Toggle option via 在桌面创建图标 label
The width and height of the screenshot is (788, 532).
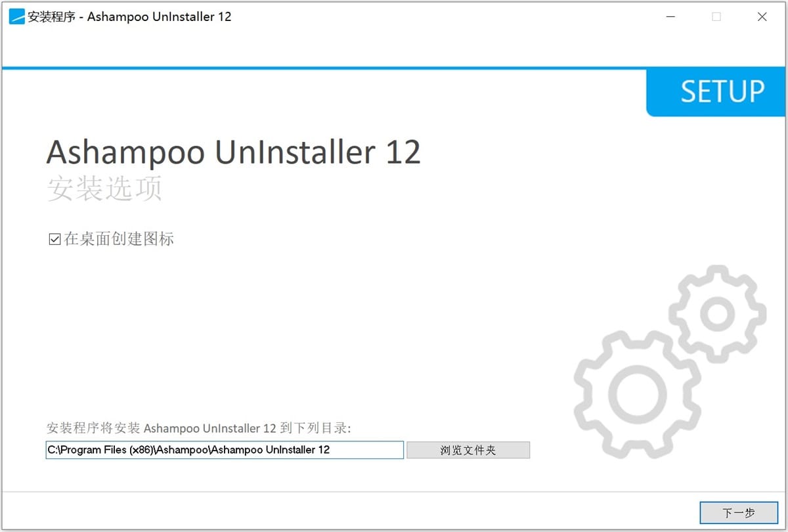point(119,239)
